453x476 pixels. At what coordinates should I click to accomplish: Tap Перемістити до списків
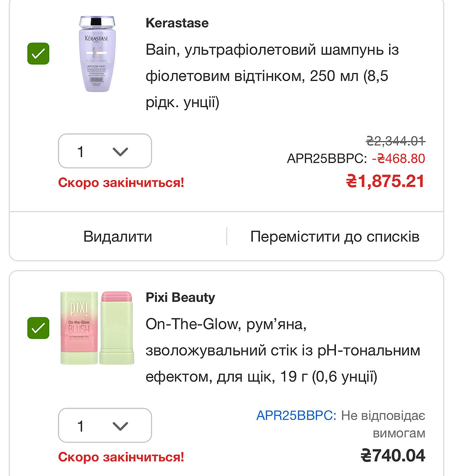coord(335,236)
